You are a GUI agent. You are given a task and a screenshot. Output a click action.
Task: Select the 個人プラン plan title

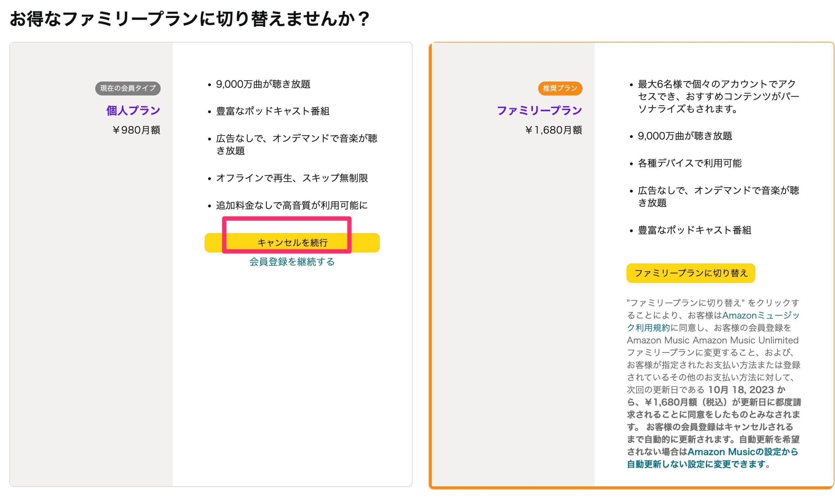point(133,111)
